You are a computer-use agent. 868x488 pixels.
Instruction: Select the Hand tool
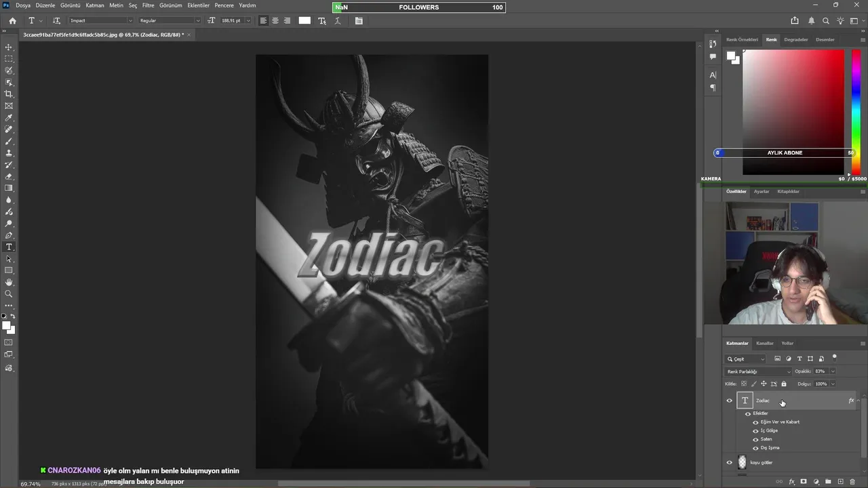point(9,282)
